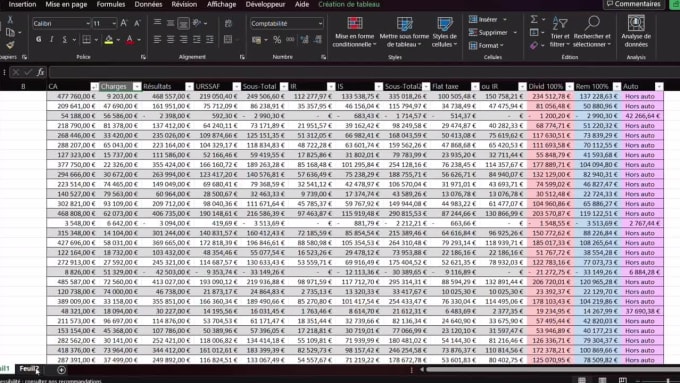Launch Analyse de données
The image size is (680, 383).
coord(636,32)
